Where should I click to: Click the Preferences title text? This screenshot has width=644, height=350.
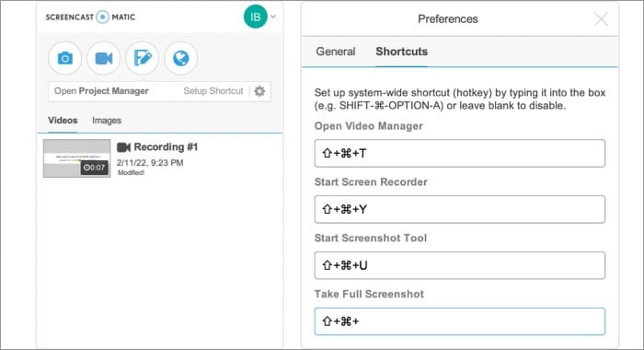[x=448, y=19]
